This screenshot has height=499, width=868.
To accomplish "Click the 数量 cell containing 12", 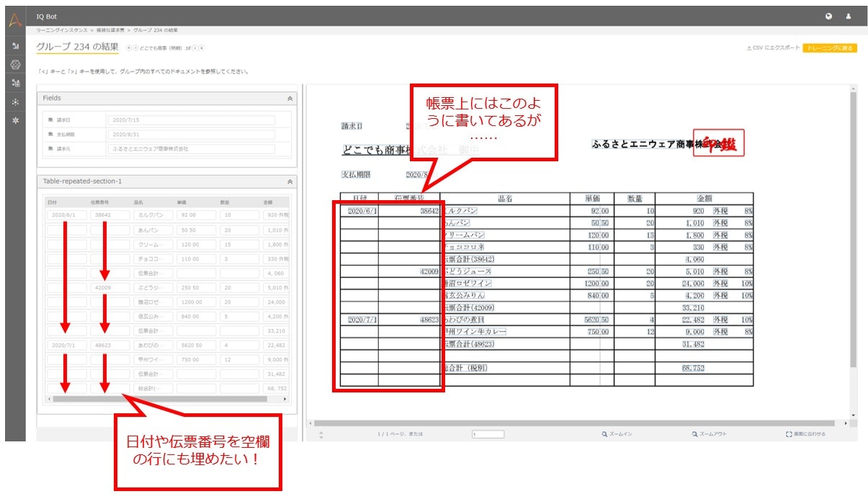I will point(240,360).
